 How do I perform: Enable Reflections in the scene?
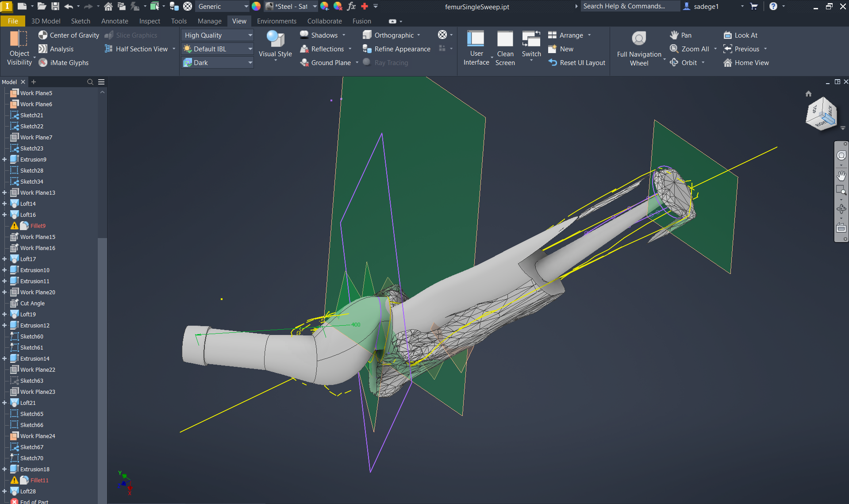point(323,49)
